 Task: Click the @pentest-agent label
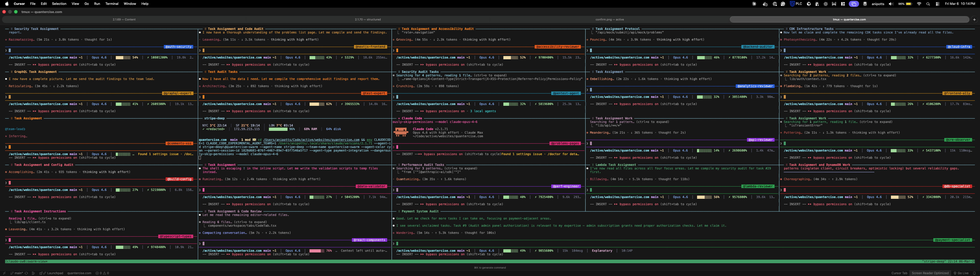tap(566, 93)
